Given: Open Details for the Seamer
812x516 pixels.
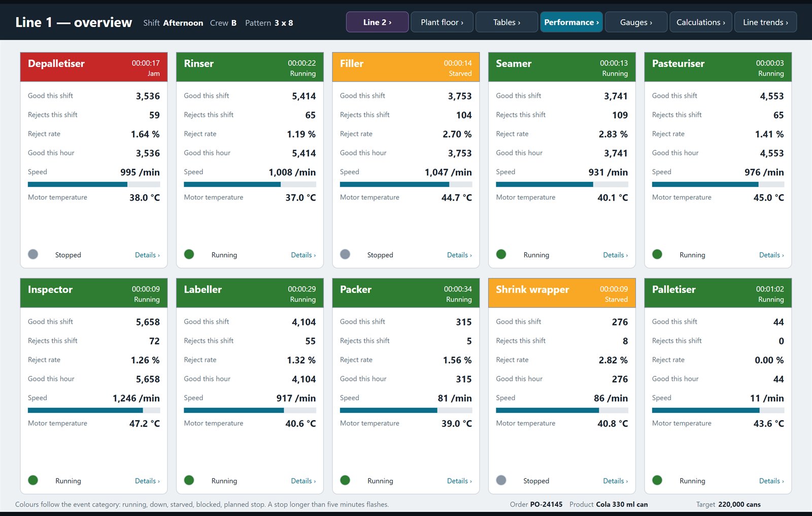Looking at the screenshot, I should (x=616, y=255).
